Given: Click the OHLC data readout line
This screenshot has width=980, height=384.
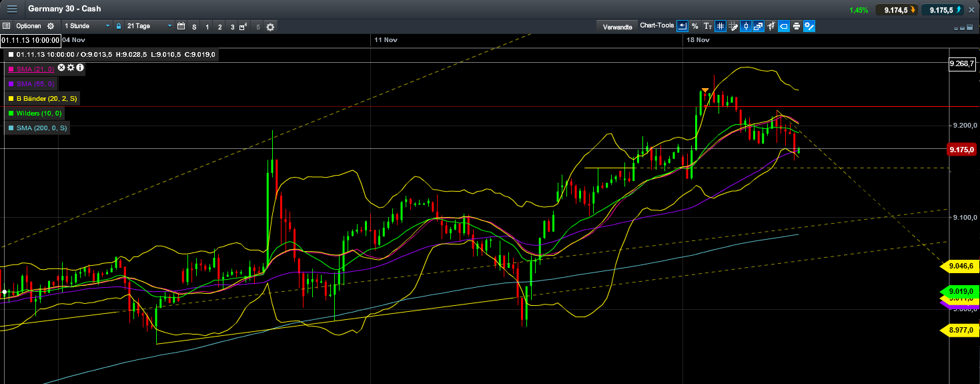Looking at the screenshot, I should click(112, 55).
